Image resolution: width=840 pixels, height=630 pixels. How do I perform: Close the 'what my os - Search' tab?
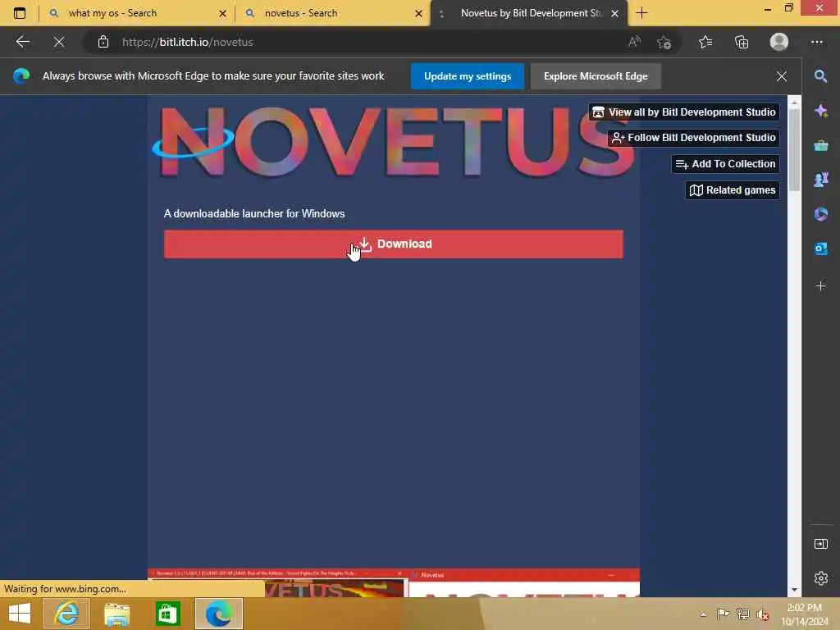222,13
